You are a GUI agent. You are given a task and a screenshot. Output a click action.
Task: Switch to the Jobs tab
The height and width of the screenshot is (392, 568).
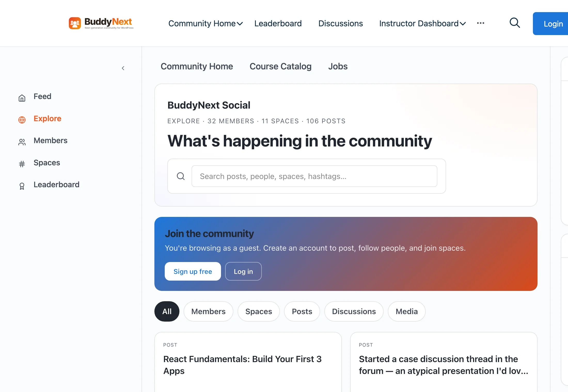click(338, 66)
